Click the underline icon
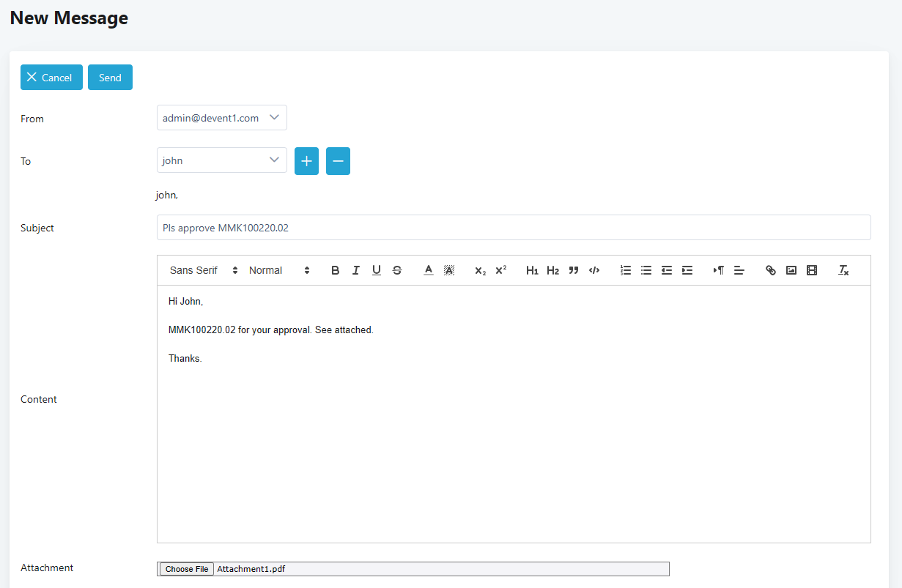902x588 pixels. click(x=377, y=270)
